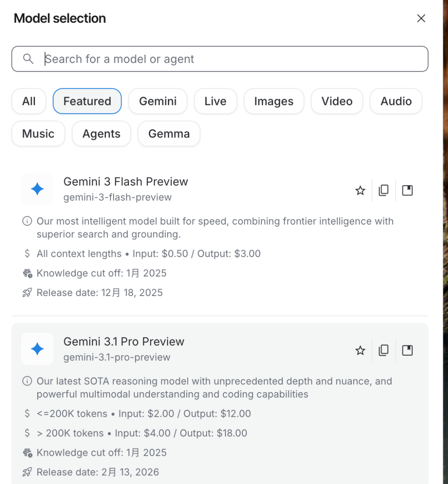Filter list to Gemma models
The width and height of the screenshot is (448, 484).
pyautogui.click(x=169, y=134)
